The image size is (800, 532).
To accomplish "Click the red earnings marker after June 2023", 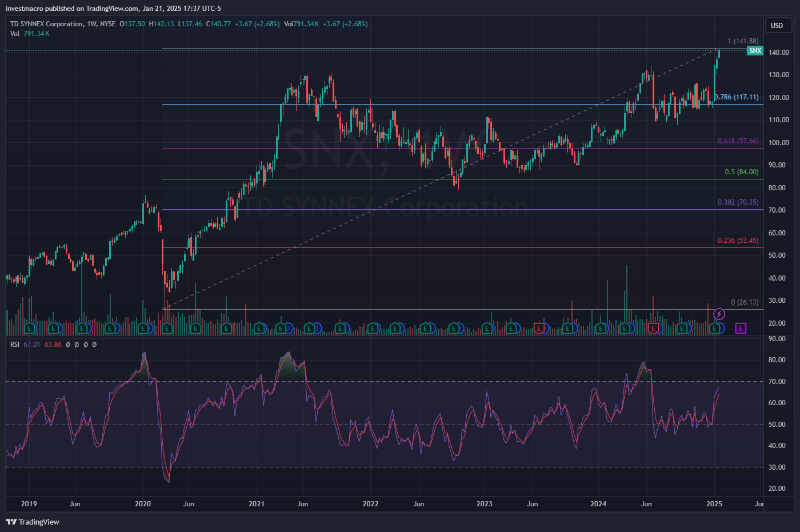I will [539, 328].
